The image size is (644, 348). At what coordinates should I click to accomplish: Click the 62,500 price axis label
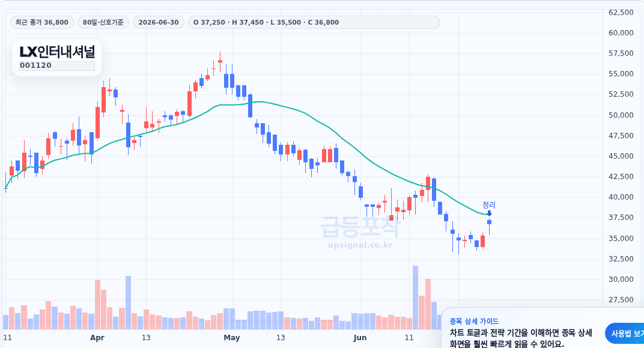tap(621, 13)
